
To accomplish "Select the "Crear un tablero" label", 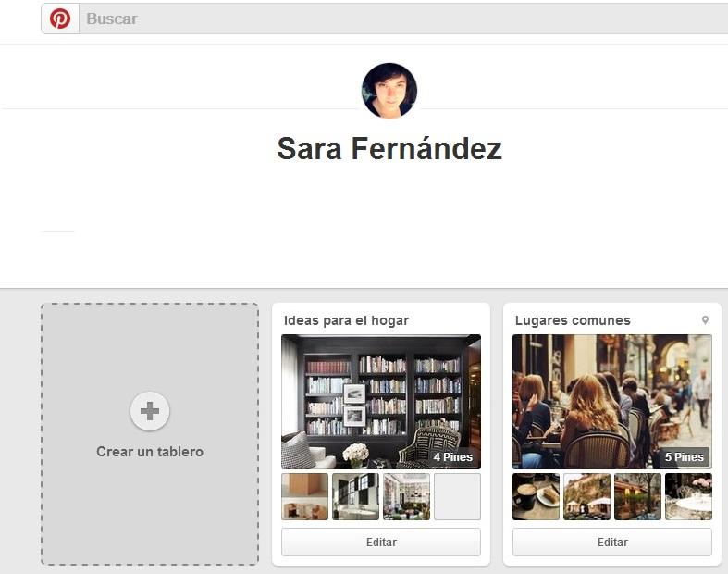I will [x=150, y=452].
